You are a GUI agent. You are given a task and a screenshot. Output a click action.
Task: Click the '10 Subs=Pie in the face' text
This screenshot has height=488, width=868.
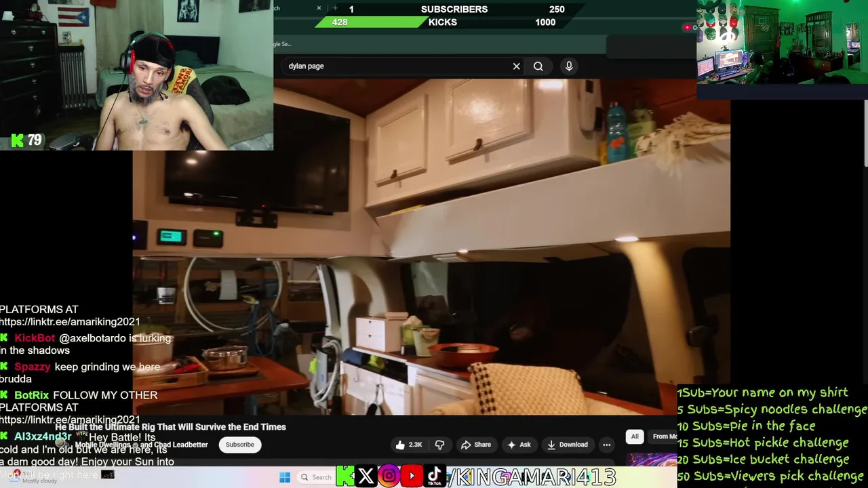[746, 426]
